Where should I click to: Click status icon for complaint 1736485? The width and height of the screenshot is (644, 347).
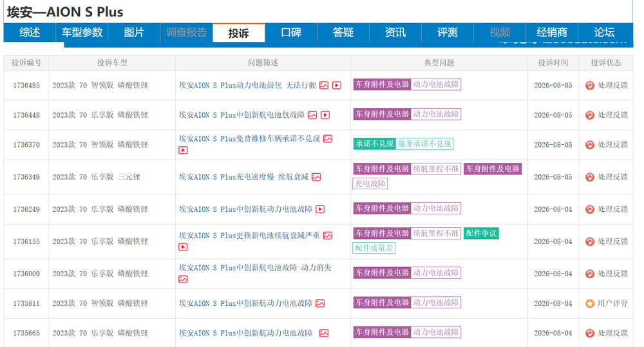[590, 86]
